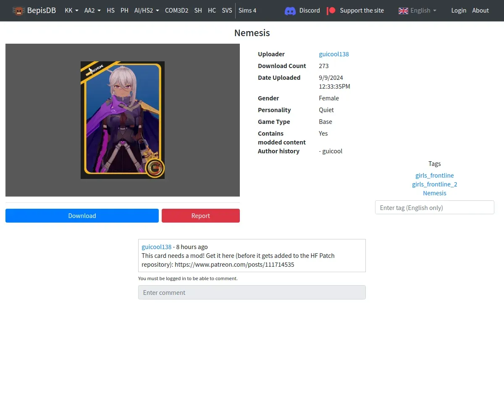Click the Gender value Female
The width and height of the screenshot is (504, 420).
[x=329, y=98]
